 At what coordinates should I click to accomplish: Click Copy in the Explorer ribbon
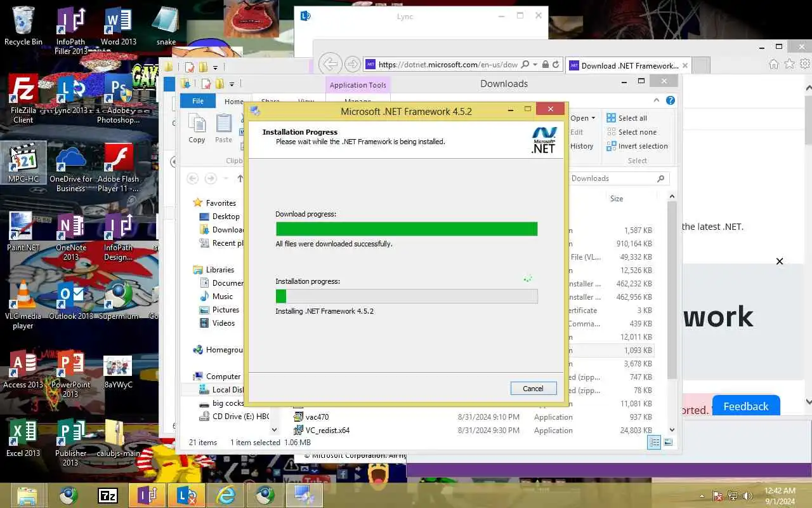[197, 129]
